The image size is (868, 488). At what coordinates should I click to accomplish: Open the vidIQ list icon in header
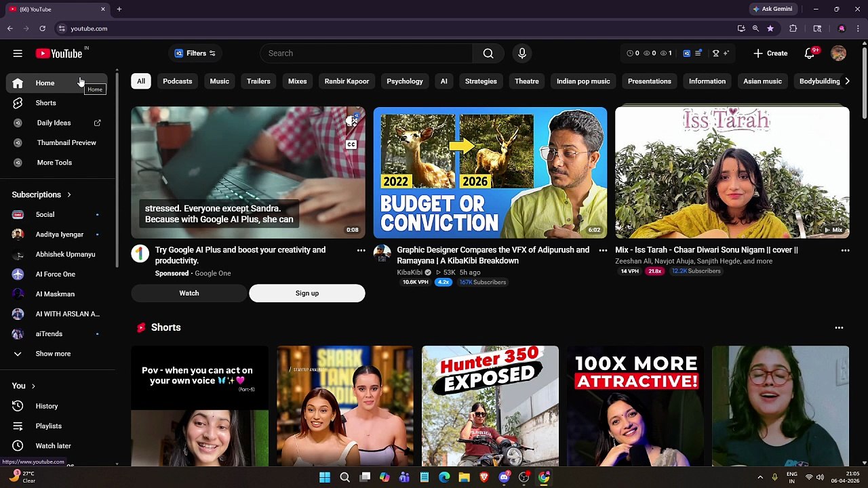[698, 54]
